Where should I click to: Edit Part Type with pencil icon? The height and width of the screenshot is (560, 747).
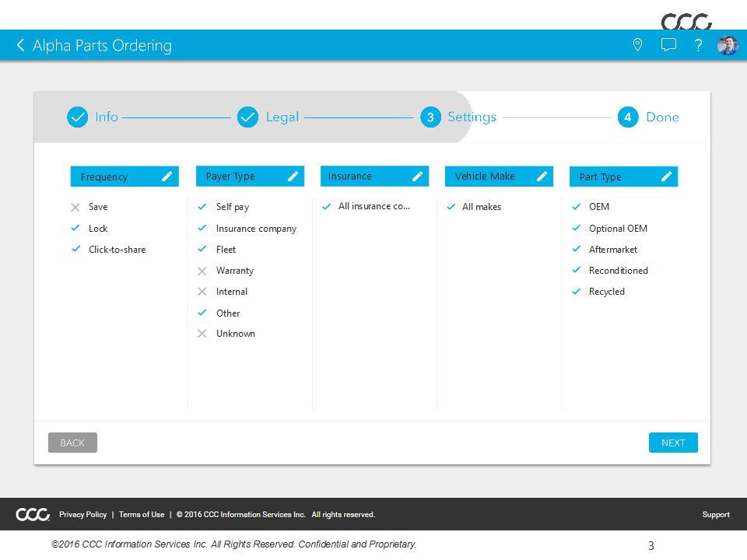pyautogui.click(x=667, y=177)
